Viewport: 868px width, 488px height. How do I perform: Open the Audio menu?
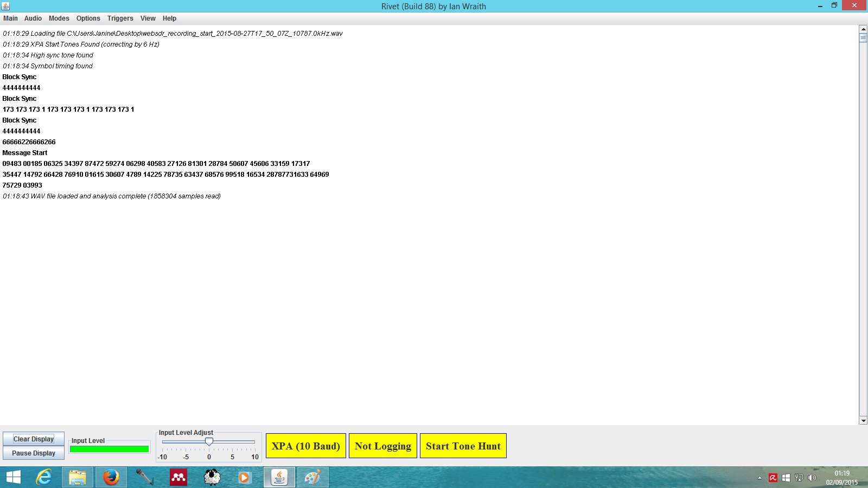[x=33, y=18]
